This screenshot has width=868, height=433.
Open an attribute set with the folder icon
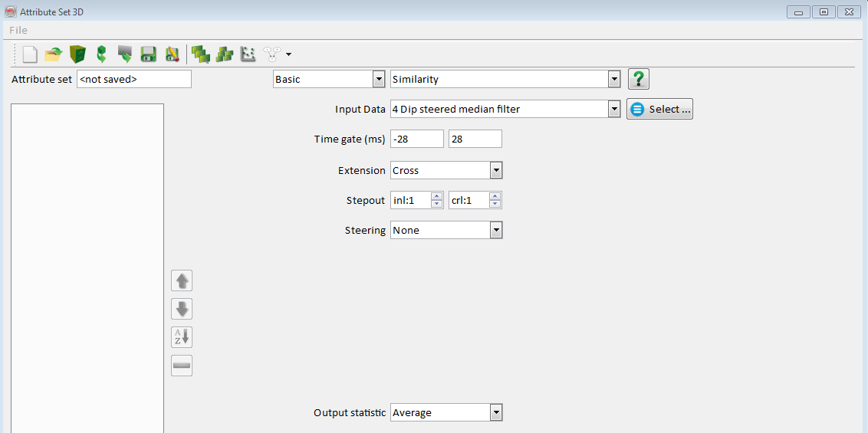(x=53, y=54)
